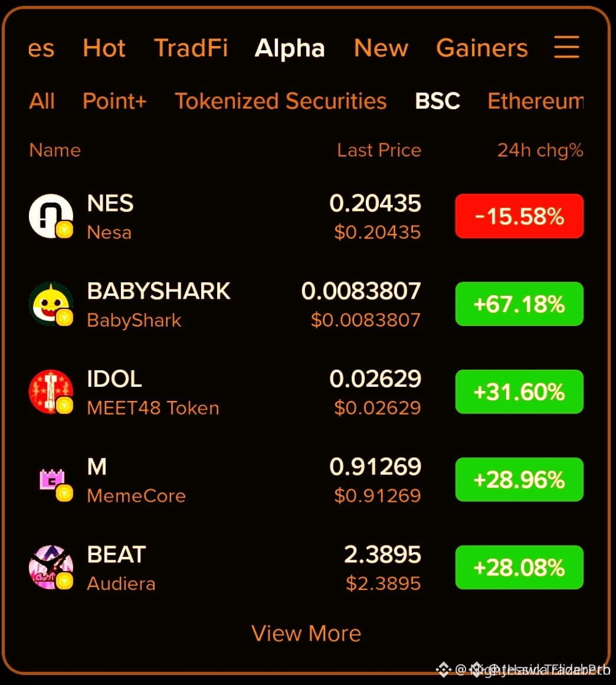Click the +67.18% change badge
The height and width of the screenshot is (685, 616).
[x=519, y=304]
